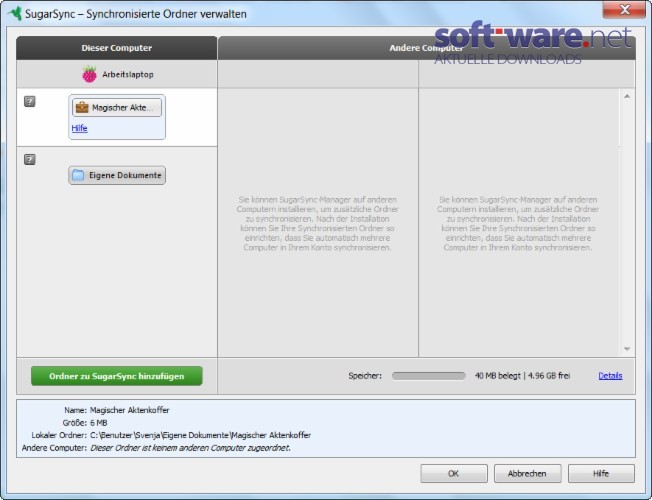Open the Details link for storage
Image resolution: width=652 pixels, height=500 pixels.
tap(610, 376)
